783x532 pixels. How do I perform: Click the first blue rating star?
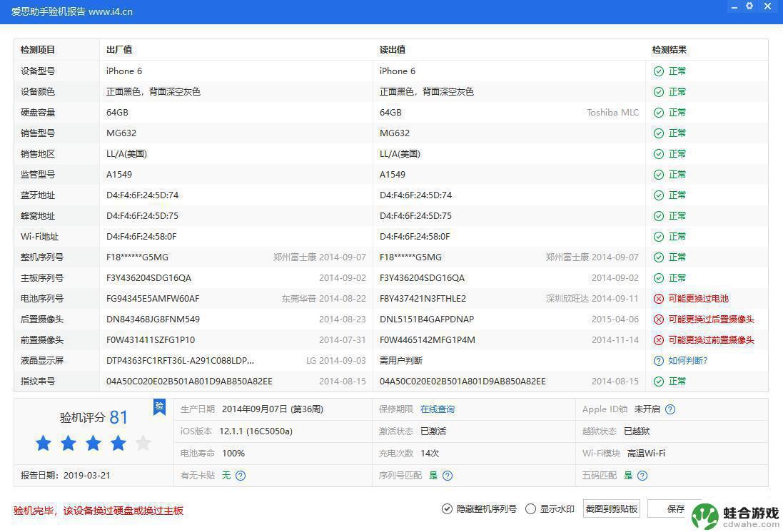click(44, 443)
